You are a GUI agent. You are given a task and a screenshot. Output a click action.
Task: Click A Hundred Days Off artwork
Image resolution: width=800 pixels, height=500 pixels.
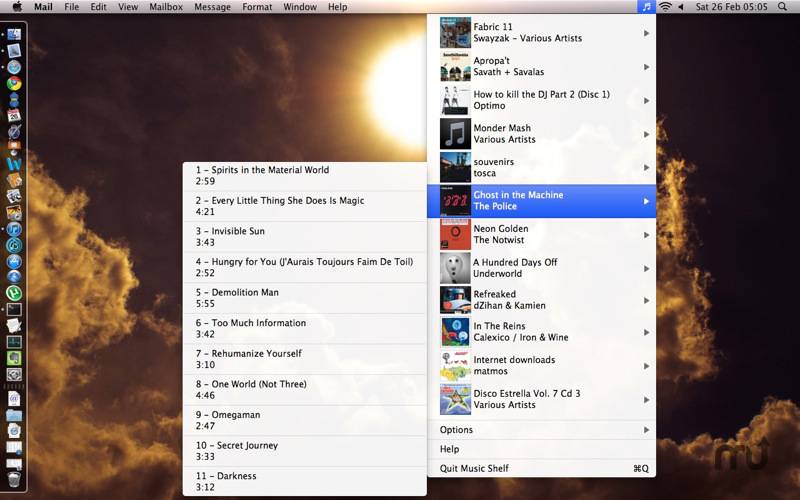(x=455, y=268)
